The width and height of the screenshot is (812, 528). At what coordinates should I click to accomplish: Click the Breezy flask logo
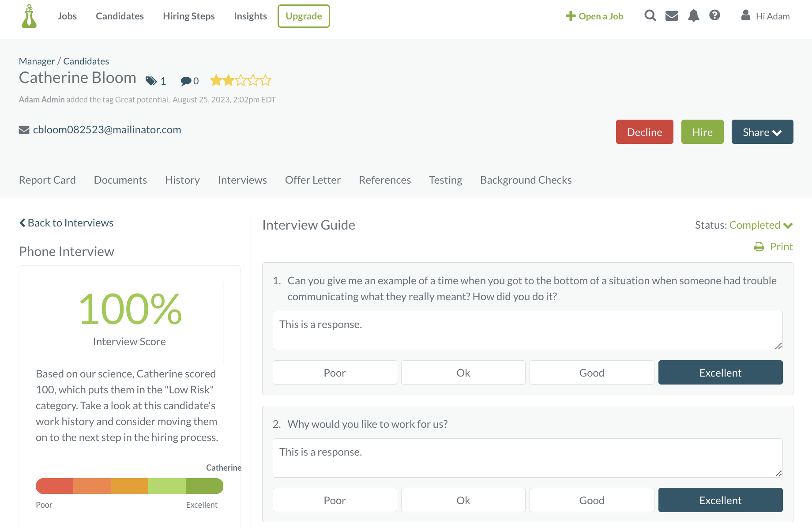pyautogui.click(x=29, y=16)
